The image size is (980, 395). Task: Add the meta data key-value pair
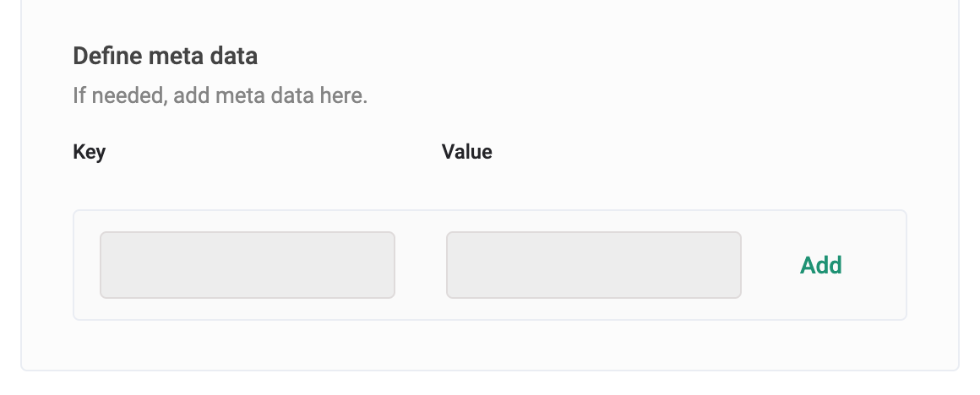click(x=820, y=265)
